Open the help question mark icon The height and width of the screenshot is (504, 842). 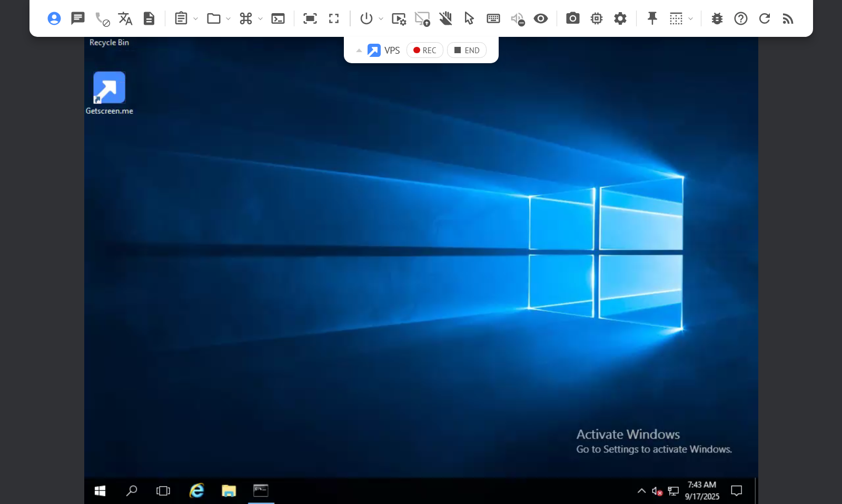point(740,18)
